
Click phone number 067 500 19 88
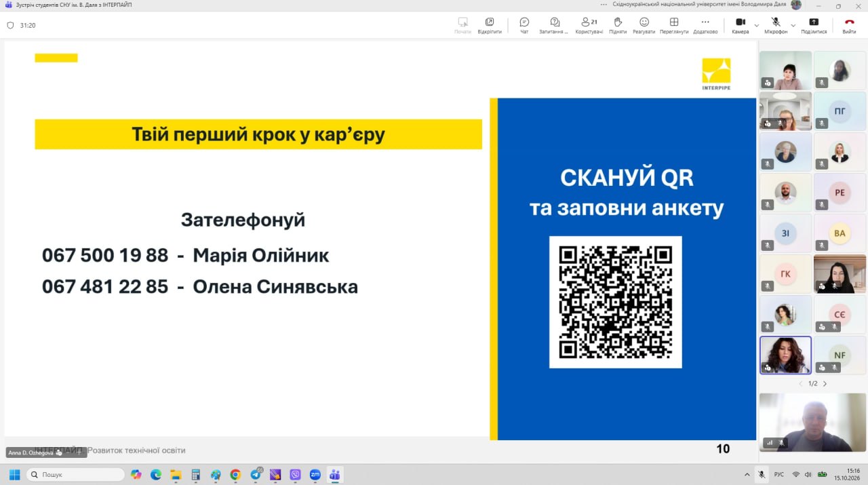tap(105, 256)
